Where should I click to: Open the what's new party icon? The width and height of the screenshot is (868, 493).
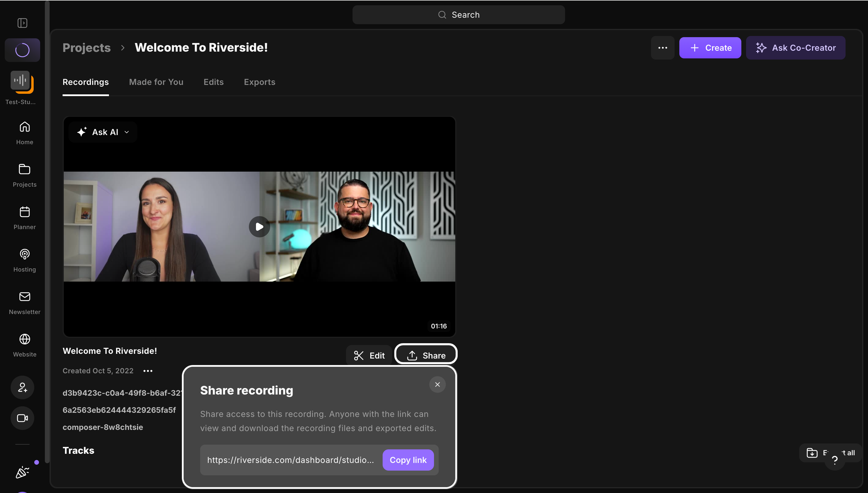tap(22, 472)
